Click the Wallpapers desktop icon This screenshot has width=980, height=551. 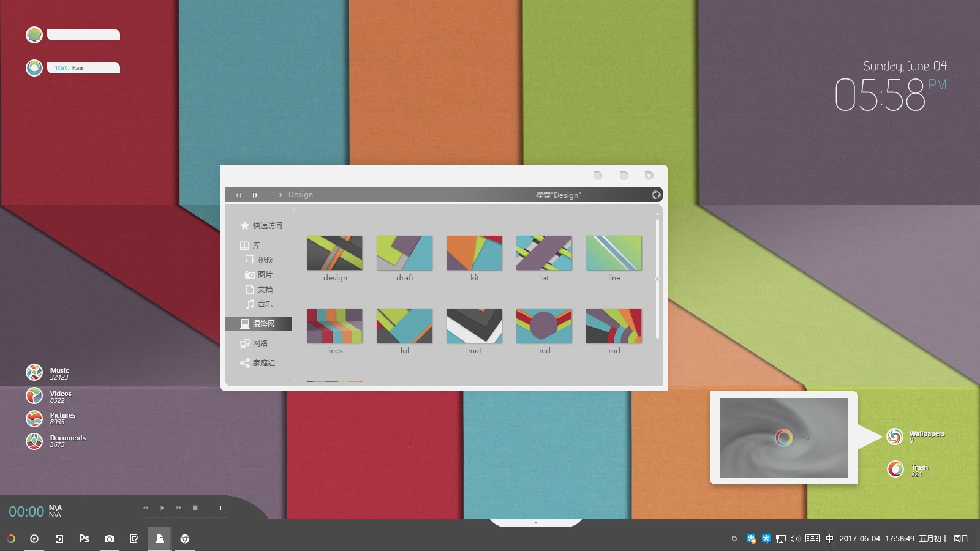click(x=895, y=437)
